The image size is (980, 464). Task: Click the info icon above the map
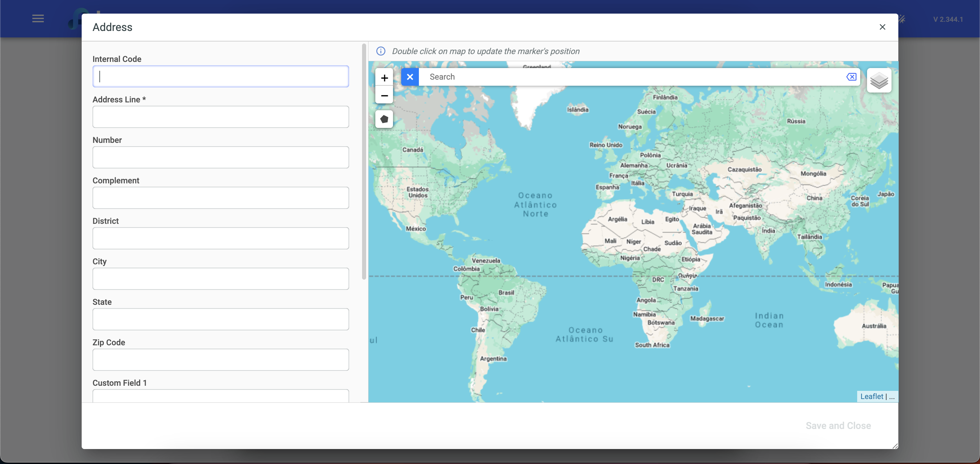(380, 51)
